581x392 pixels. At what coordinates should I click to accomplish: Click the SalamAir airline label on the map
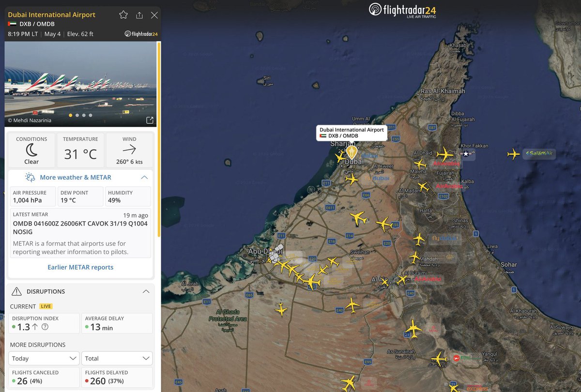coord(539,154)
